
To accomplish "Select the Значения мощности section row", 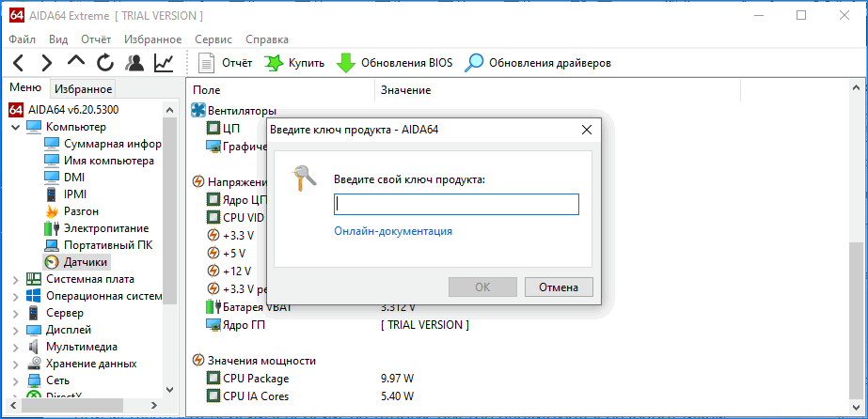I will [x=254, y=361].
